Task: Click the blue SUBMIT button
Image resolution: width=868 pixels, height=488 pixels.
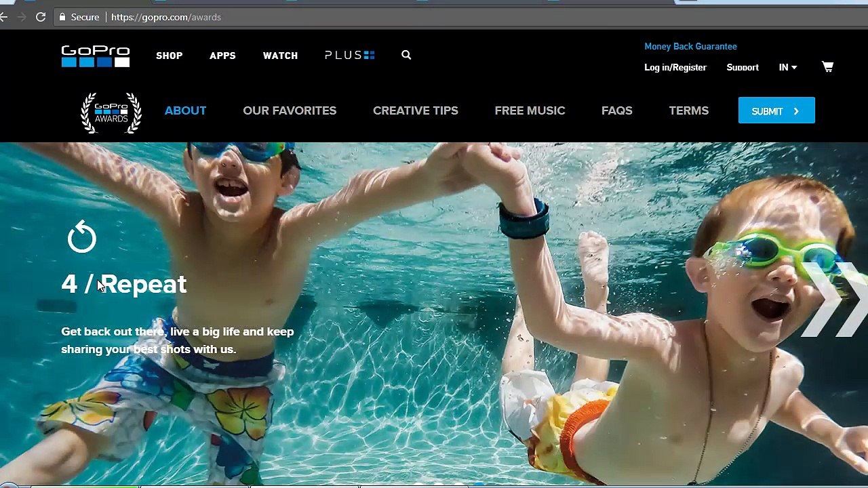Action: point(776,110)
